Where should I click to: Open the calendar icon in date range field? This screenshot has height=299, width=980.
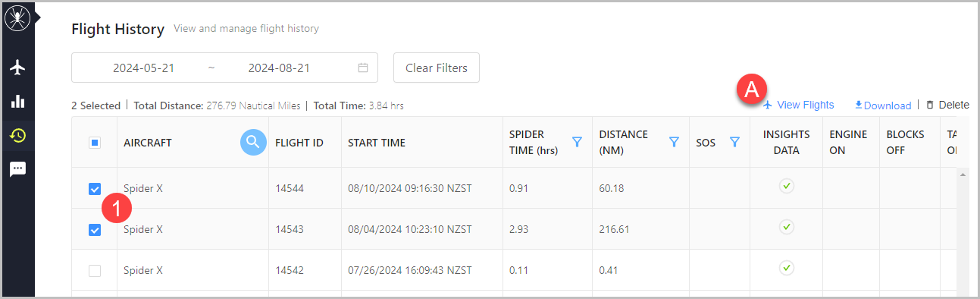363,68
